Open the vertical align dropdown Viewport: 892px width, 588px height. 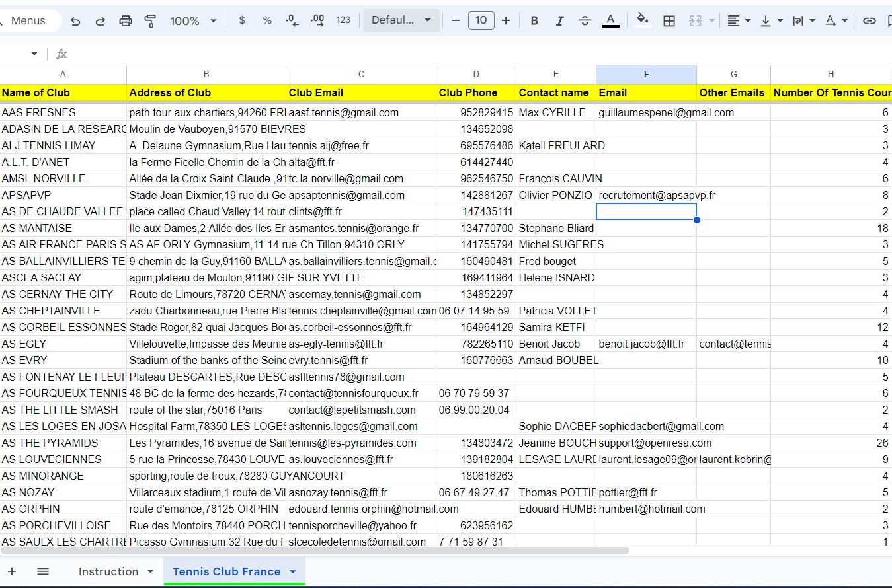pos(772,21)
